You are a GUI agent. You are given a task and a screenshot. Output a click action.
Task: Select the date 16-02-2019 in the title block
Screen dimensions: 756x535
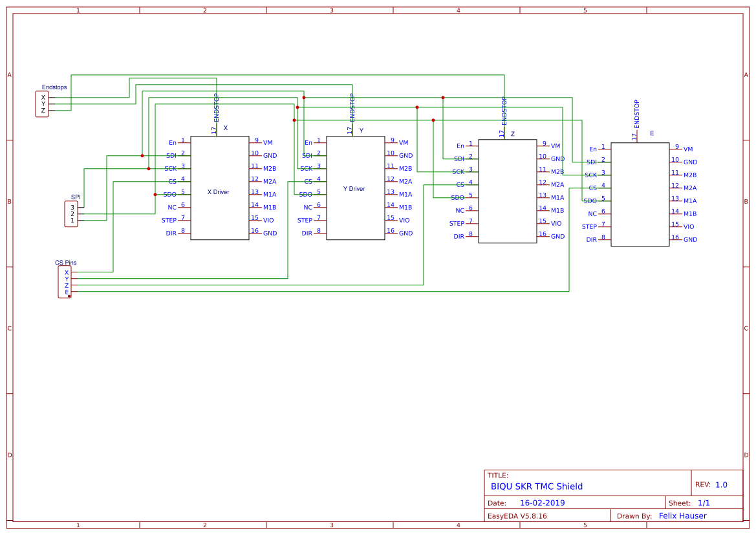542,503
